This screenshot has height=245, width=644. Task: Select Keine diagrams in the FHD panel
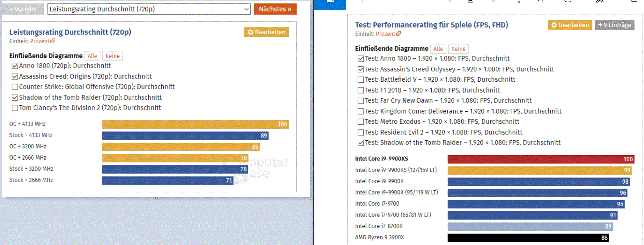tap(458, 49)
